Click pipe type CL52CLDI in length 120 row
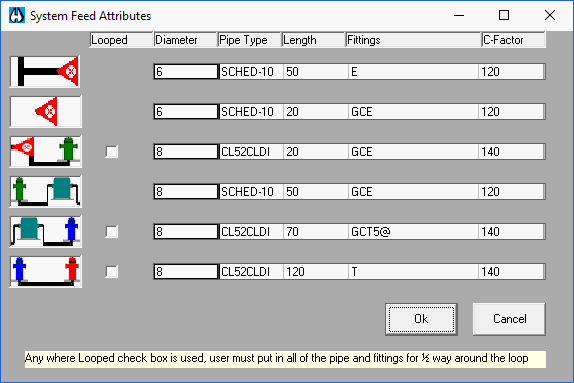This screenshot has width=574, height=383. click(251, 272)
